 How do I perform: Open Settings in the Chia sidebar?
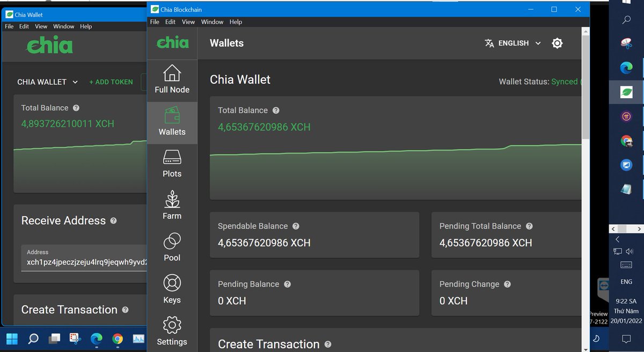[x=172, y=332]
